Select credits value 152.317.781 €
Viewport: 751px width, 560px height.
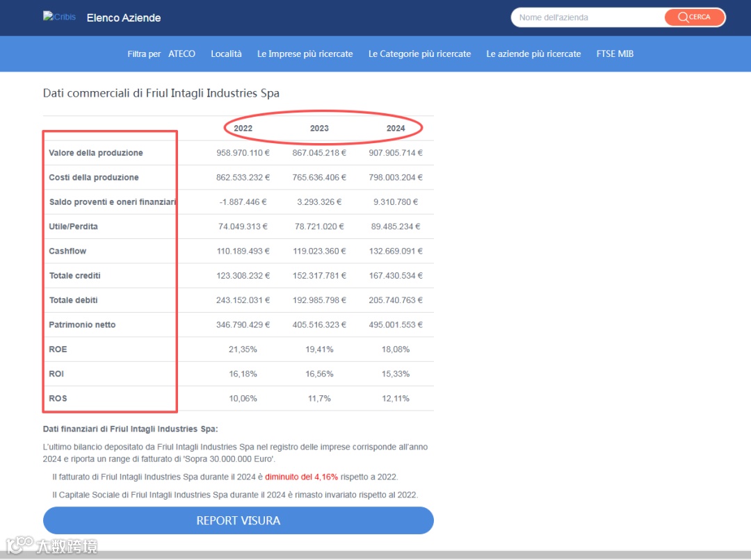click(319, 276)
